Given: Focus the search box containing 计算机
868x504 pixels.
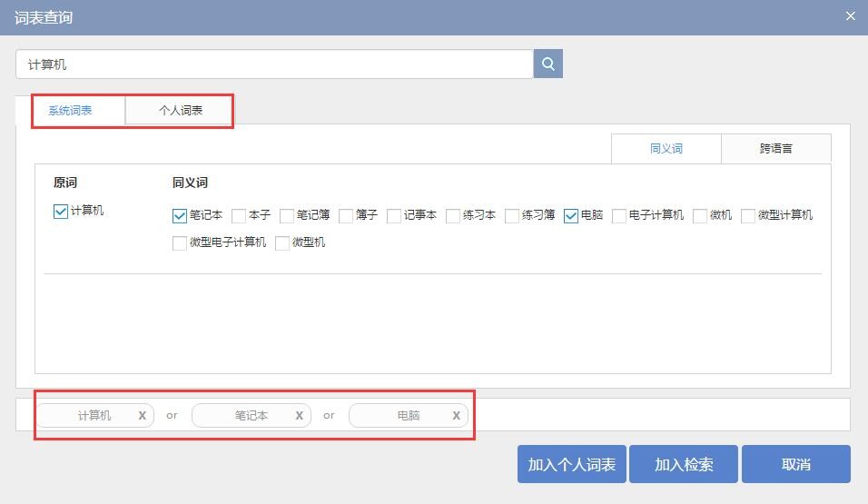Looking at the screenshot, I should (x=274, y=64).
